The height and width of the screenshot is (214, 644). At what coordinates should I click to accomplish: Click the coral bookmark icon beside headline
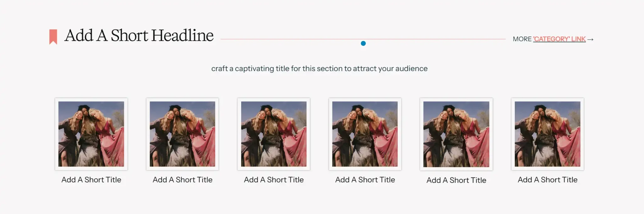tap(53, 37)
